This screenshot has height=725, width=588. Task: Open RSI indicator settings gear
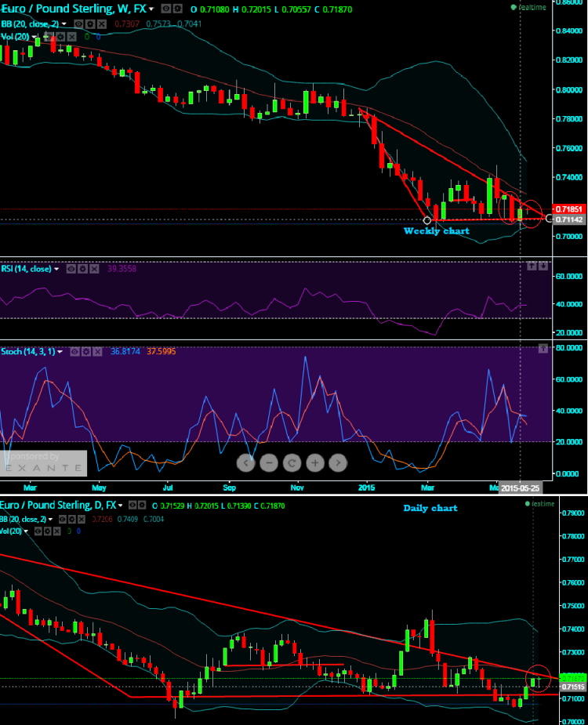tap(82, 269)
